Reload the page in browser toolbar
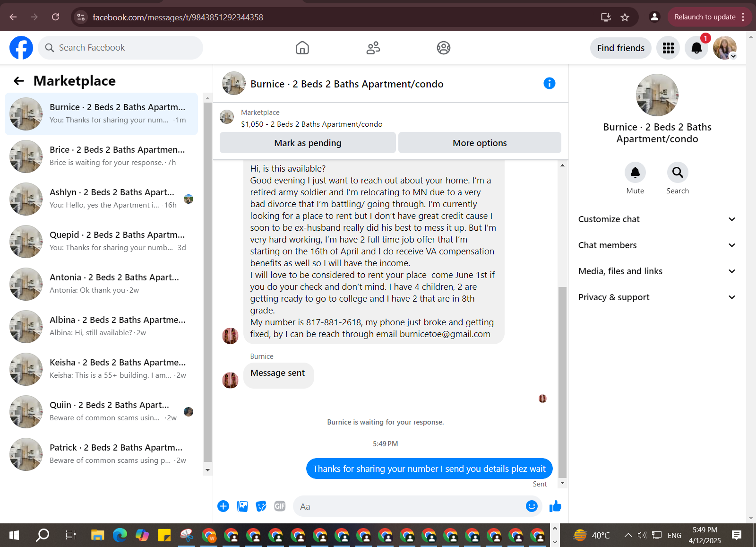The image size is (756, 547). [x=56, y=17]
